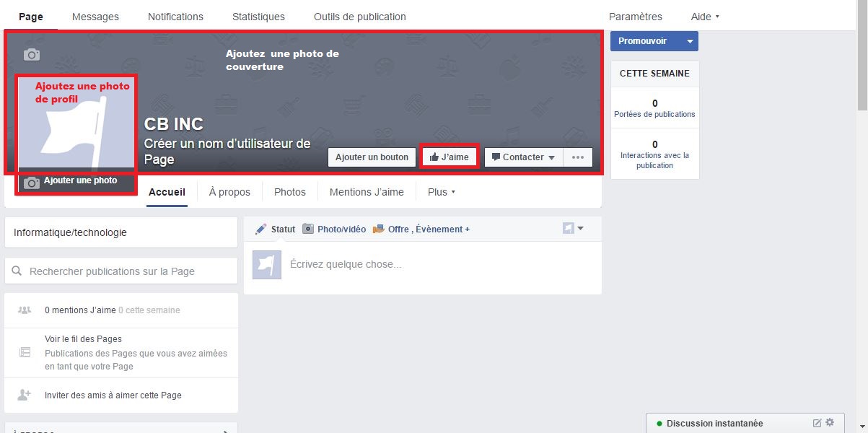
Task: Go to the Statistiques tab
Action: tap(258, 17)
